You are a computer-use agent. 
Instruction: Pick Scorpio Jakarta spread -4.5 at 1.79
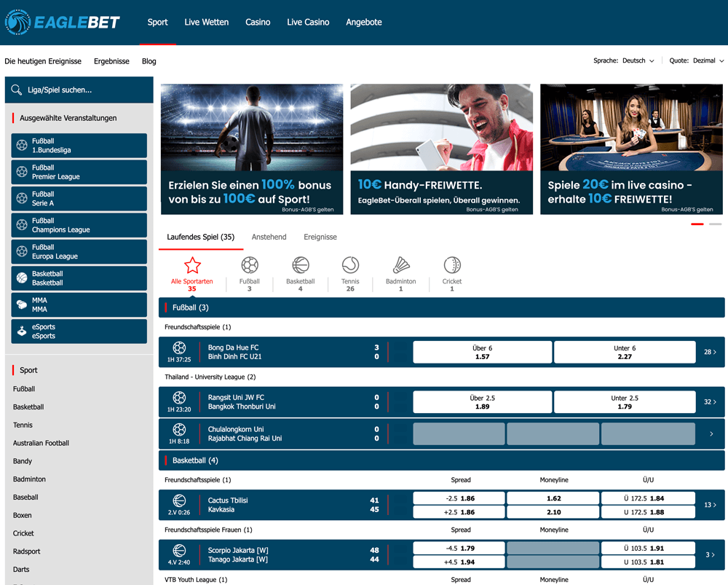tap(459, 548)
